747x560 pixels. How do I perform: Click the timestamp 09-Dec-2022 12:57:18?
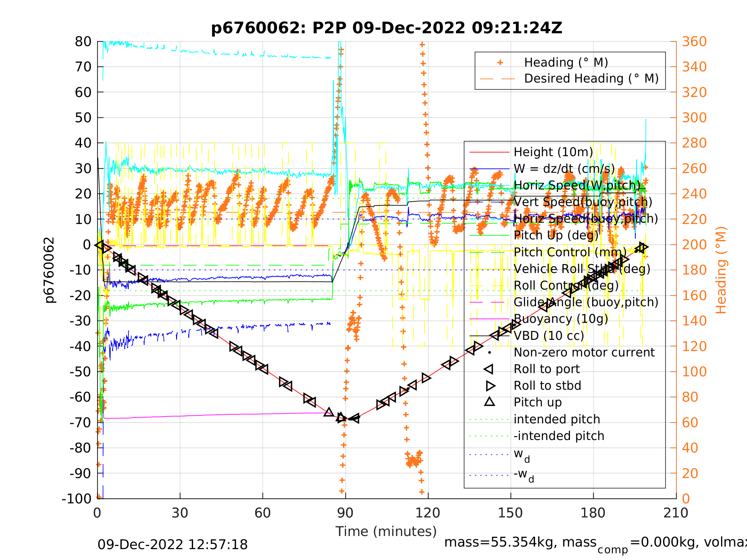tap(173, 545)
